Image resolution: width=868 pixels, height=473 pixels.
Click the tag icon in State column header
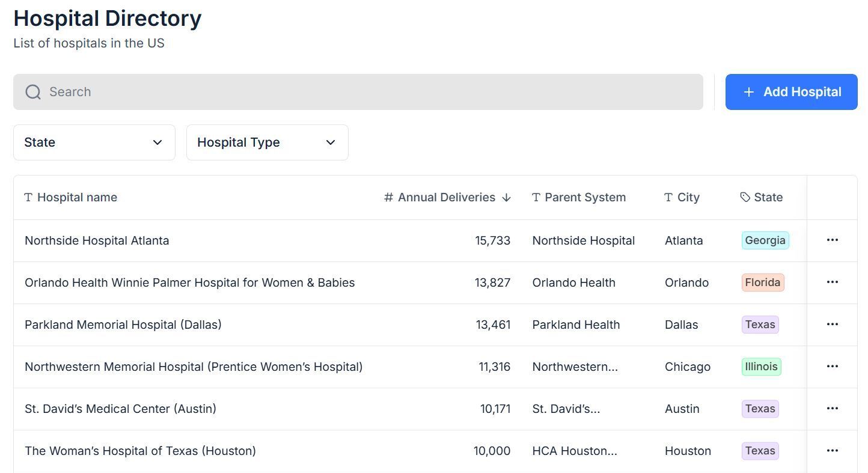point(745,198)
